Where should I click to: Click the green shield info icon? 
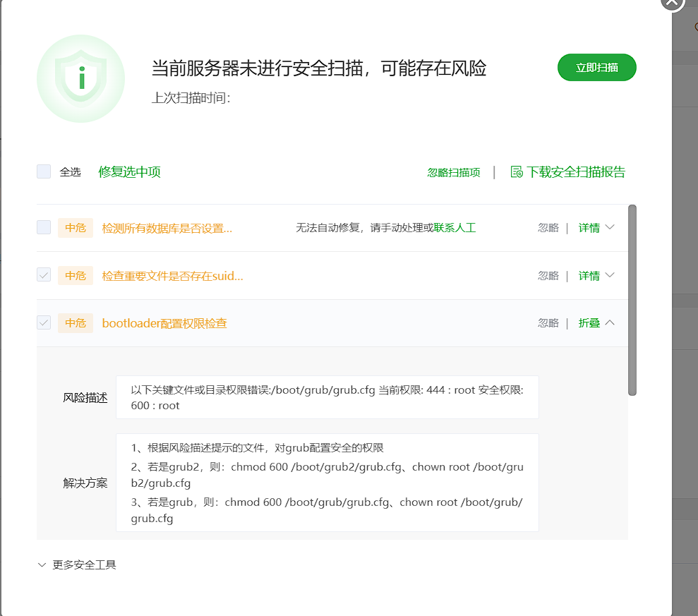(x=80, y=78)
